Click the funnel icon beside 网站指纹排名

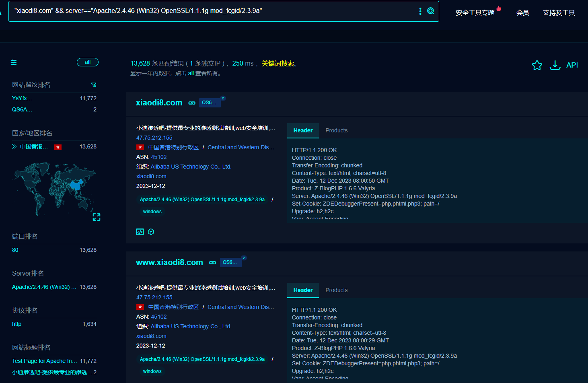tap(94, 85)
